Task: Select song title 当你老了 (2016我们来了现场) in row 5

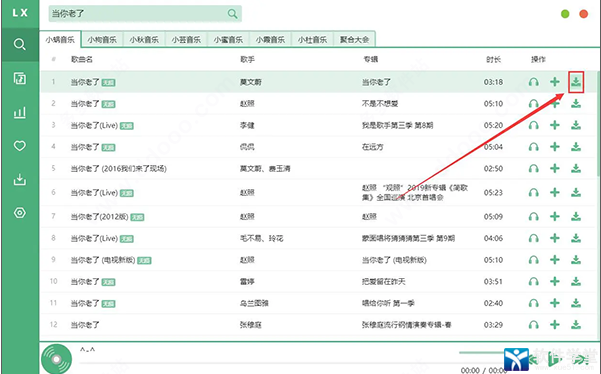Action: (119, 168)
